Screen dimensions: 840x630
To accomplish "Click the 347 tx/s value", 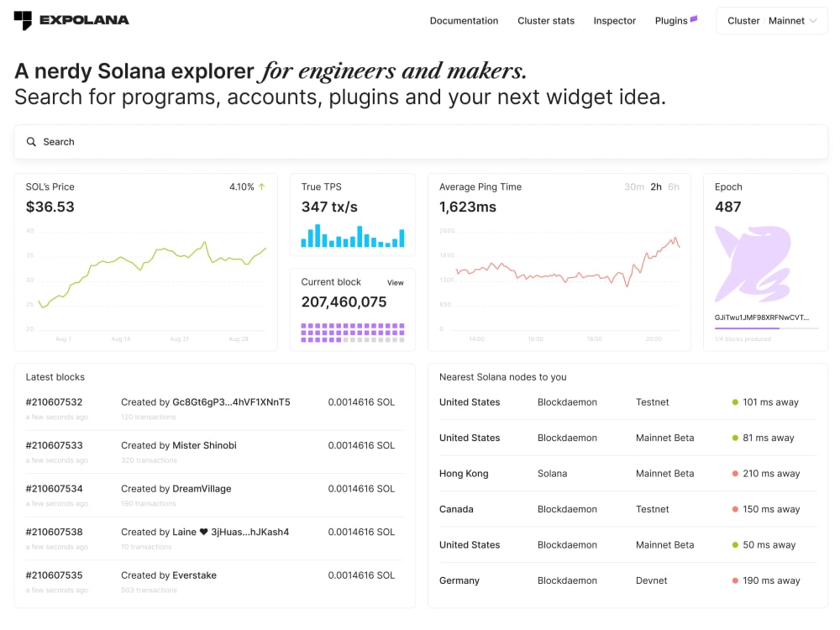I will [329, 207].
